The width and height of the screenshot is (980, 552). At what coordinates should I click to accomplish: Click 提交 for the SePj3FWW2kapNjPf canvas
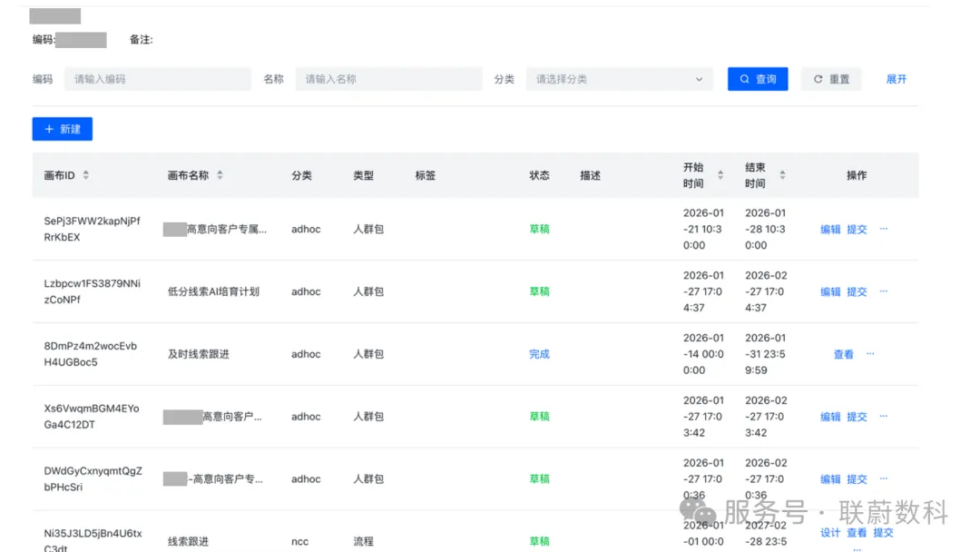click(x=857, y=229)
